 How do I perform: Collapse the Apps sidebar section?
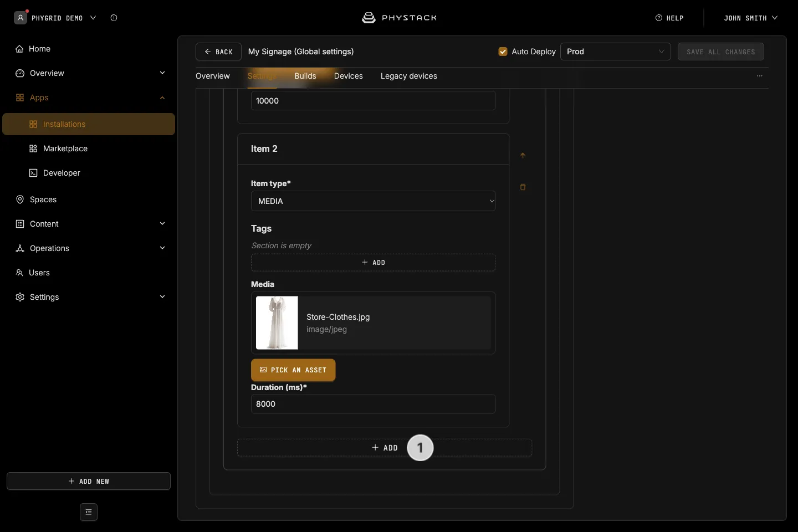tap(162, 98)
